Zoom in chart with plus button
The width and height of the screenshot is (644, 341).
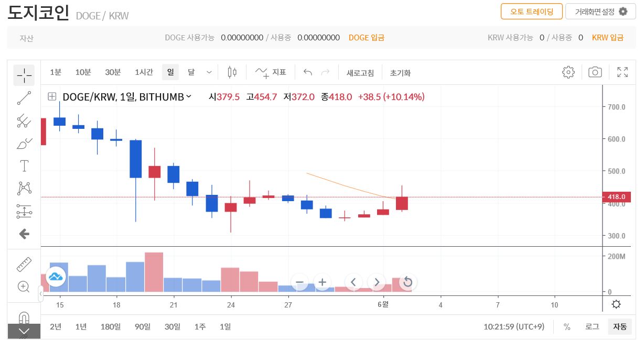(x=322, y=282)
